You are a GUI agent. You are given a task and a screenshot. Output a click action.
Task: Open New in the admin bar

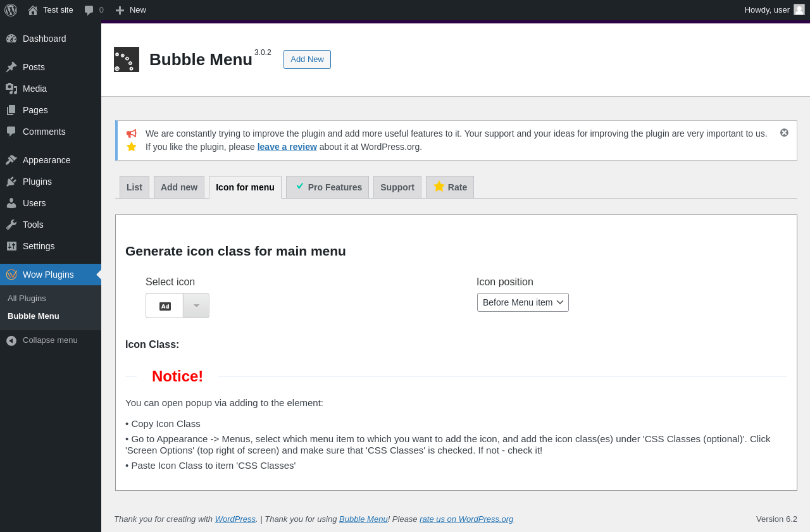pyautogui.click(x=131, y=10)
